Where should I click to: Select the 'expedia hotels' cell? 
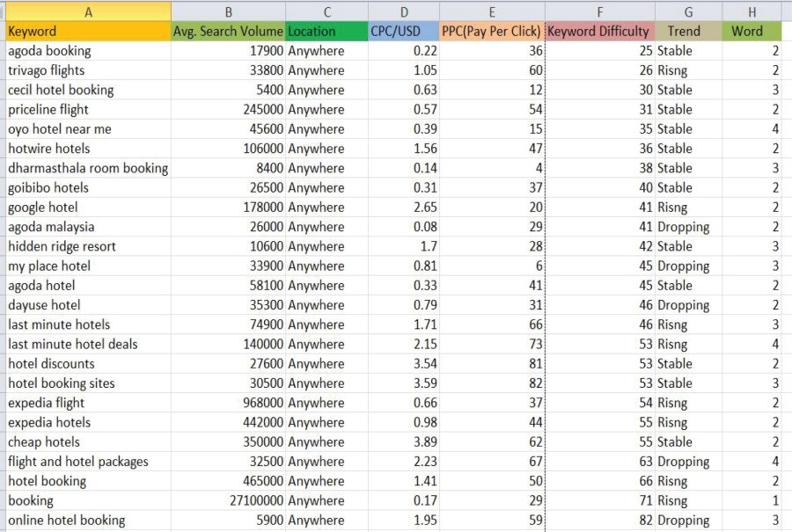click(x=88, y=422)
